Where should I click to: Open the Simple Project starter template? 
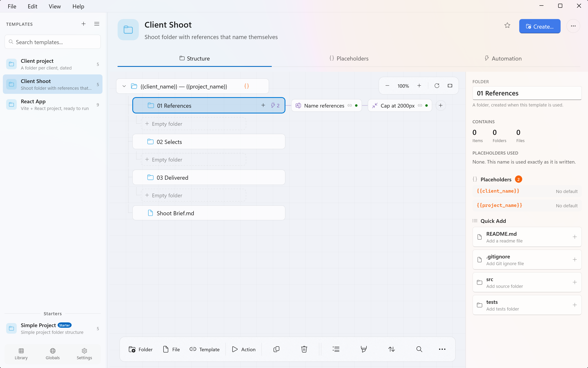(53, 329)
